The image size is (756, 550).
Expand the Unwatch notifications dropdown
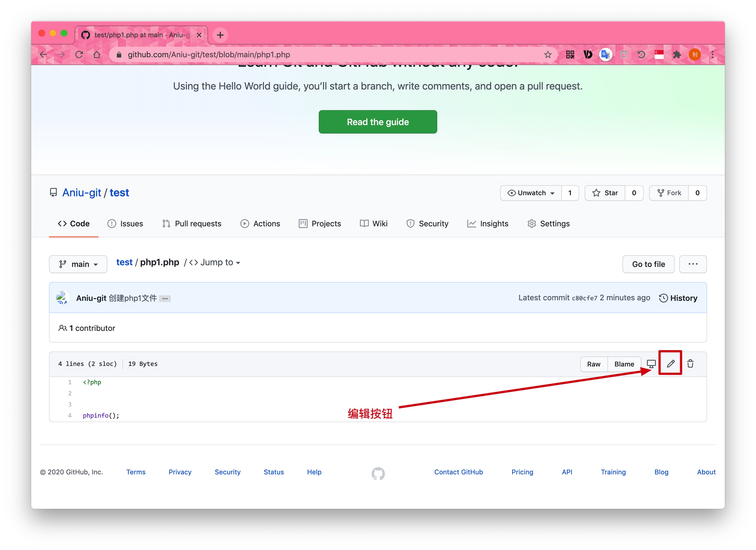pyautogui.click(x=531, y=193)
